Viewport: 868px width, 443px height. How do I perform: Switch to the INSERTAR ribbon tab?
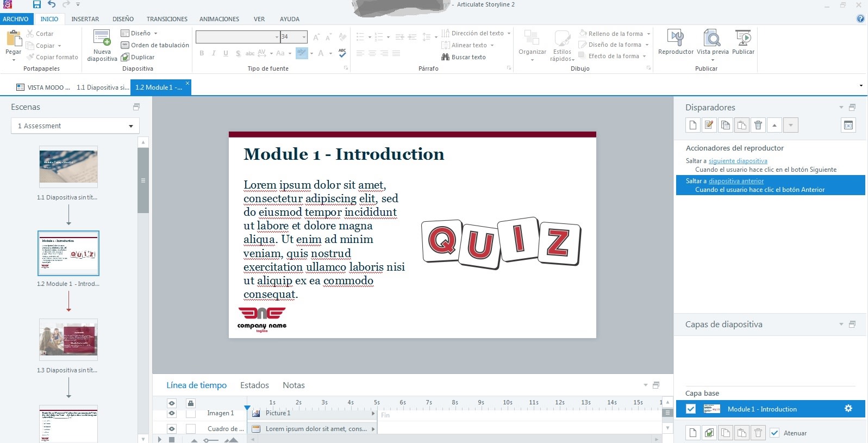point(85,19)
